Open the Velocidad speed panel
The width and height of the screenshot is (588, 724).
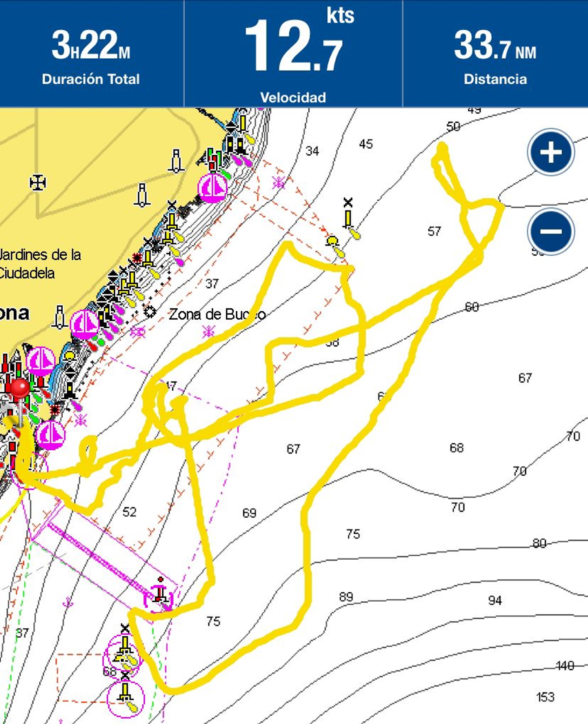(293, 54)
